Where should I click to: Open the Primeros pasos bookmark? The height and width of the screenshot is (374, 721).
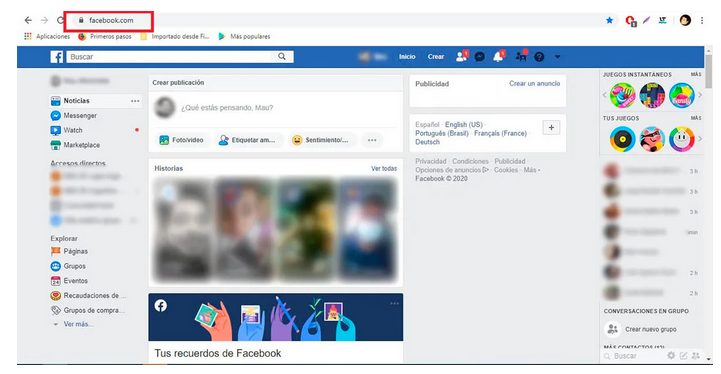[105, 36]
